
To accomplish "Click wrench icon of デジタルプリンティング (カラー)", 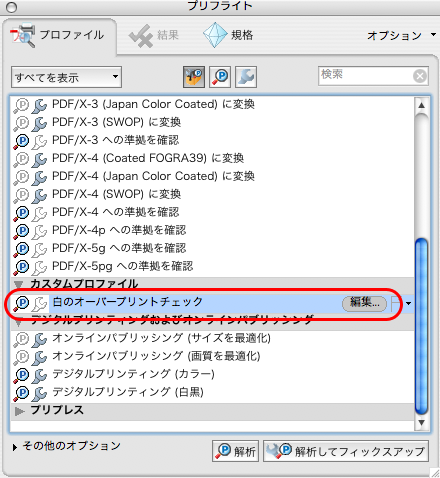I will tap(39, 375).
